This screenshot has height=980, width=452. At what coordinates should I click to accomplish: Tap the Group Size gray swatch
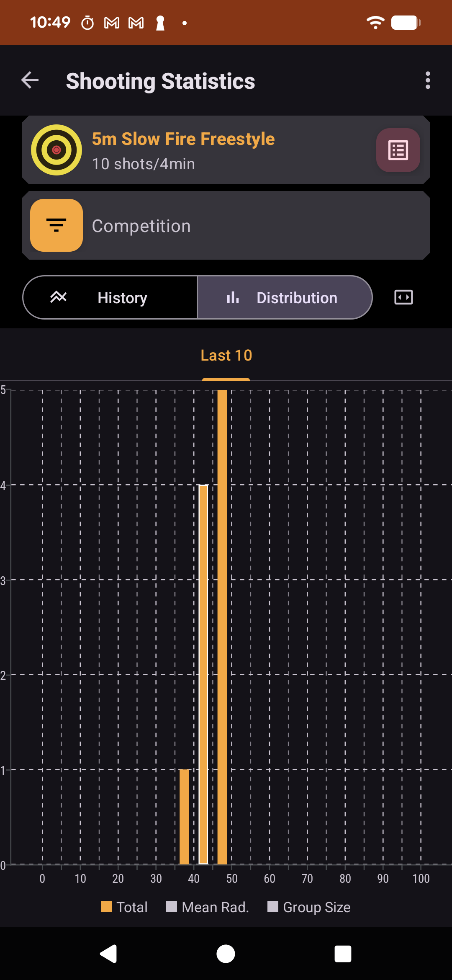coord(273,907)
